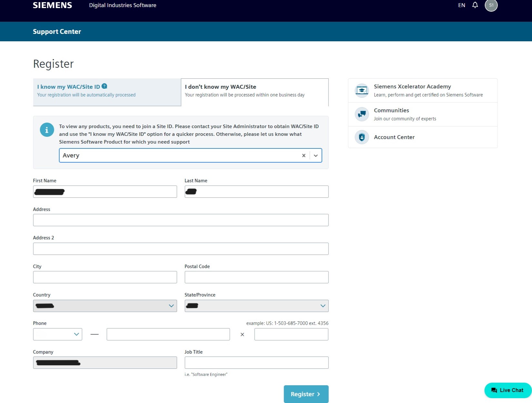Click the WAC/Site ID help question mark
Viewport: 532px width, 403px height.
(x=104, y=86)
